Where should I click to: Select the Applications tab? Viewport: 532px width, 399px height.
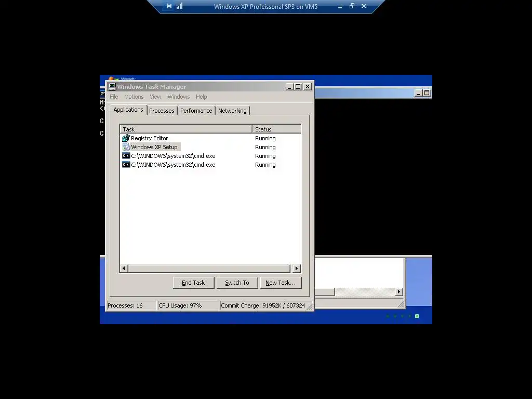(128, 110)
